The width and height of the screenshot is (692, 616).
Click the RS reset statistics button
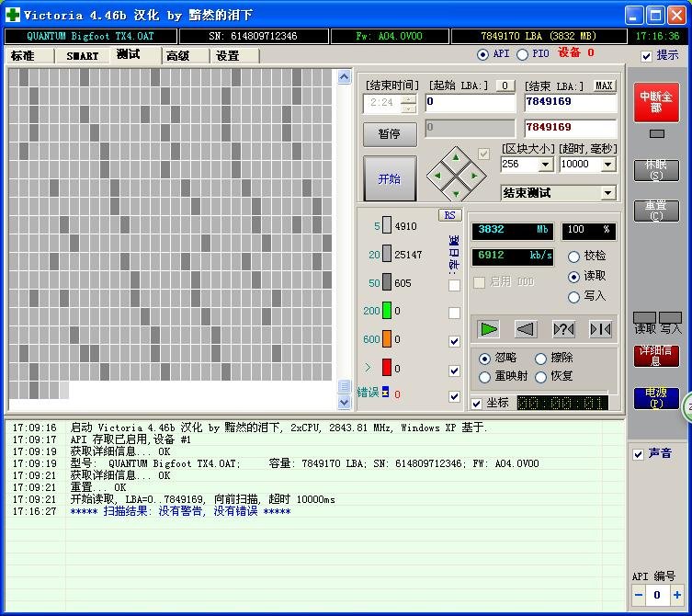pyautogui.click(x=449, y=215)
